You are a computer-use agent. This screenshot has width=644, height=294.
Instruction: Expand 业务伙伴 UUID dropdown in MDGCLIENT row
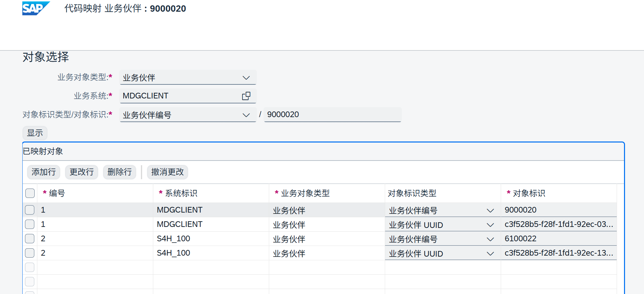point(490,225)
